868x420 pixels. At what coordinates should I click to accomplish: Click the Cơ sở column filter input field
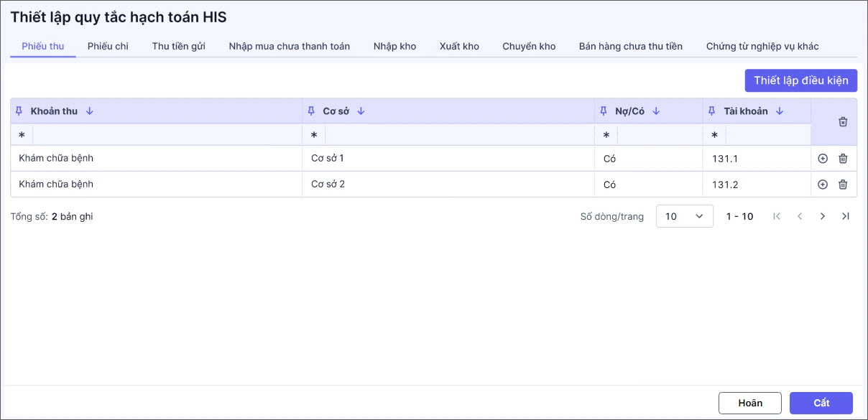pyautogui.click(x=458, y=135)
